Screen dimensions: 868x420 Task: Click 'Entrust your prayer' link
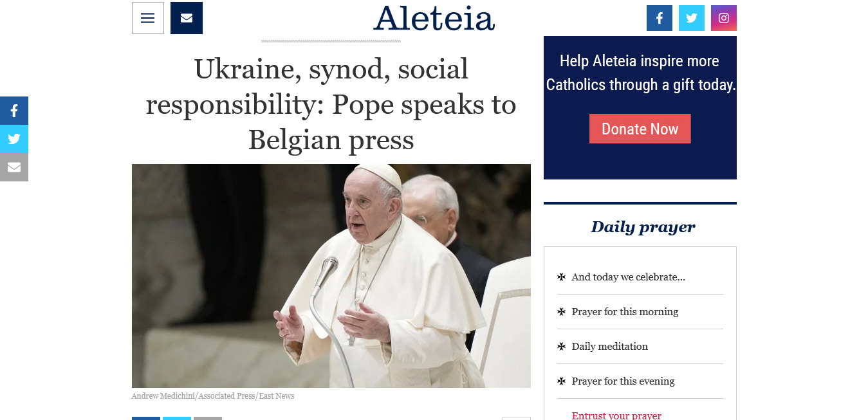[x=616, y=415]
